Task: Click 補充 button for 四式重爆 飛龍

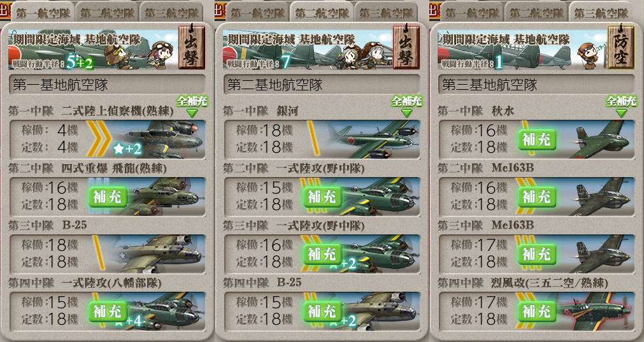Action: tap(108, 197)
